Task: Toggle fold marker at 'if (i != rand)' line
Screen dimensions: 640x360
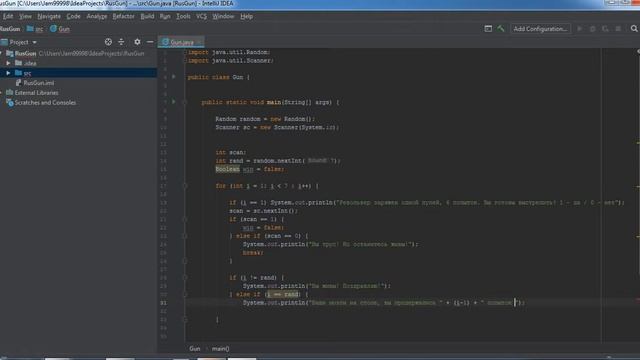Action: [x=185, y=278]
